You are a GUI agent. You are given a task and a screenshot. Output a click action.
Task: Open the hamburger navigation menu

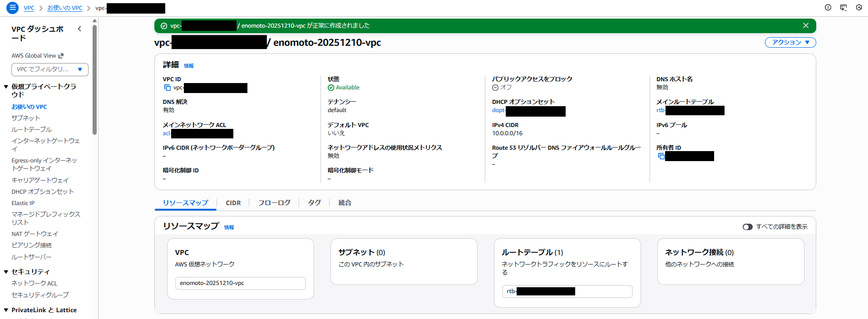click(x=13, y=8)
